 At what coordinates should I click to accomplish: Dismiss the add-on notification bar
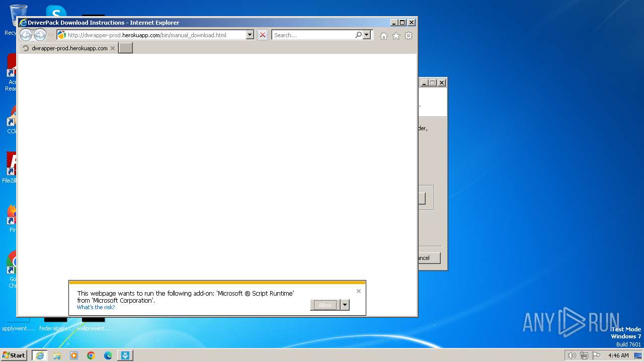359,291
